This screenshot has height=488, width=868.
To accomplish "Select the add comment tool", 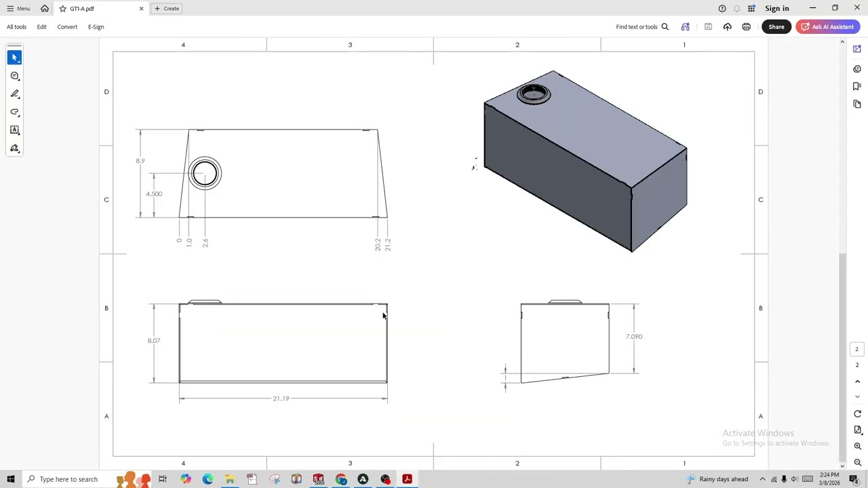I will click(15, 76).
